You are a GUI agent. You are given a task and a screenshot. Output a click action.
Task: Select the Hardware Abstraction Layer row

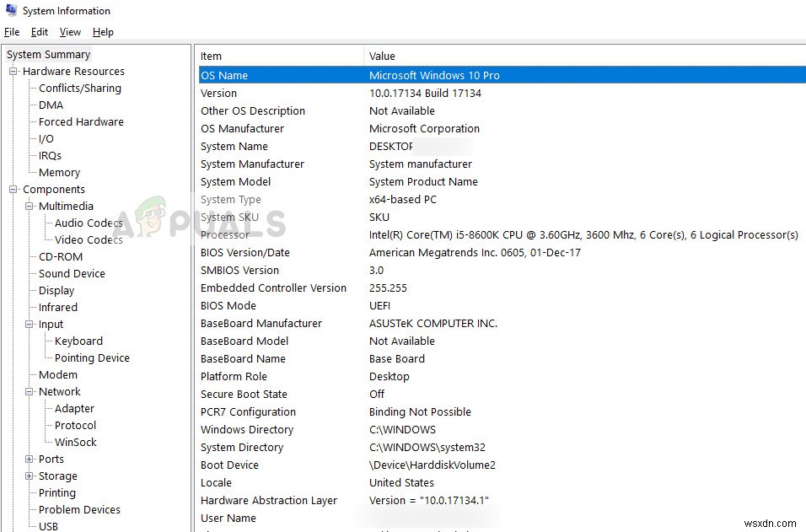point(502,501)
